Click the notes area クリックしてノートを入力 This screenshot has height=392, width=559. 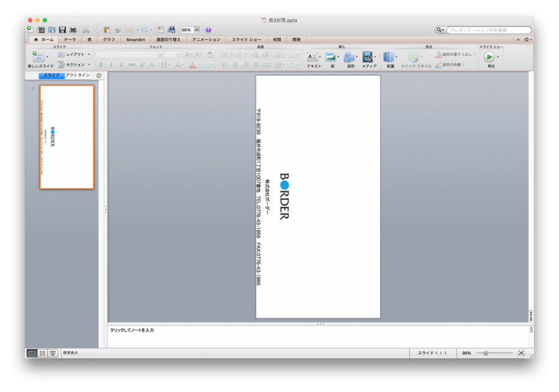coord(318,336)
